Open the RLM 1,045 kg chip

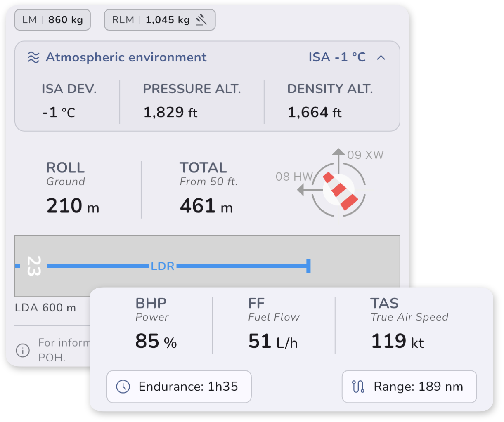(x=160, y=20)
